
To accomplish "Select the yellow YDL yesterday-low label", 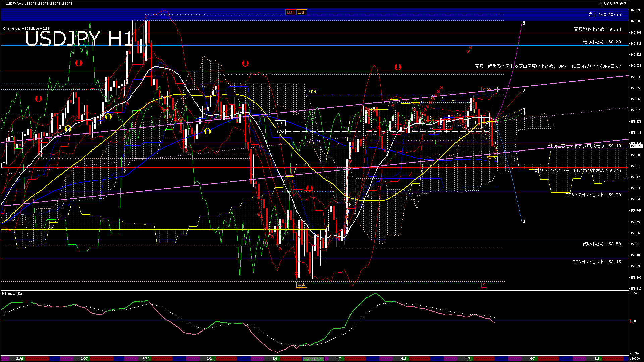I will (x=313, y=143).
